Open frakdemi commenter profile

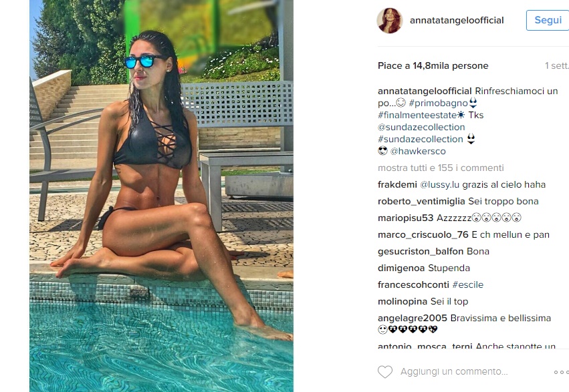(397, 184)
